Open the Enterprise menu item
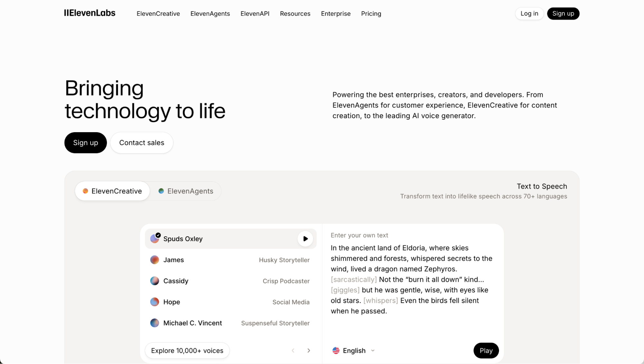Screen dimensions: 644x364 coord(336,14)
